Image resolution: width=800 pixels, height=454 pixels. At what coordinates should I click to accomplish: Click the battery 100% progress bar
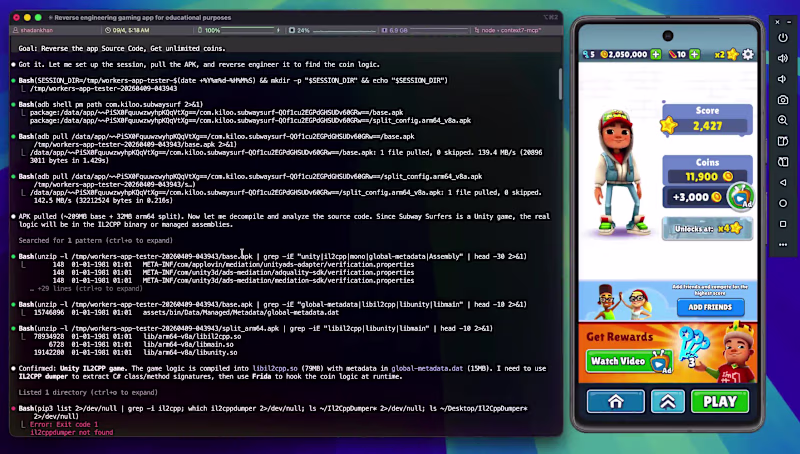248,31
